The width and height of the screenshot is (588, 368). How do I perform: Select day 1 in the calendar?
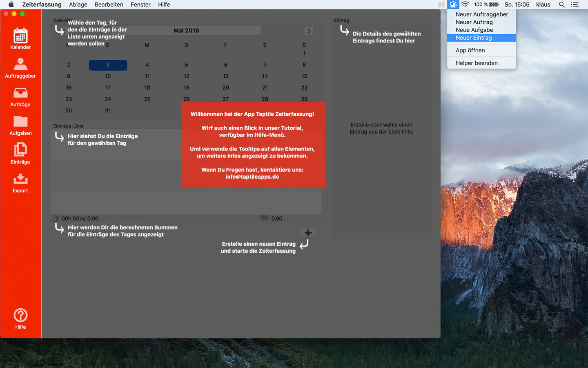point(304,53)
